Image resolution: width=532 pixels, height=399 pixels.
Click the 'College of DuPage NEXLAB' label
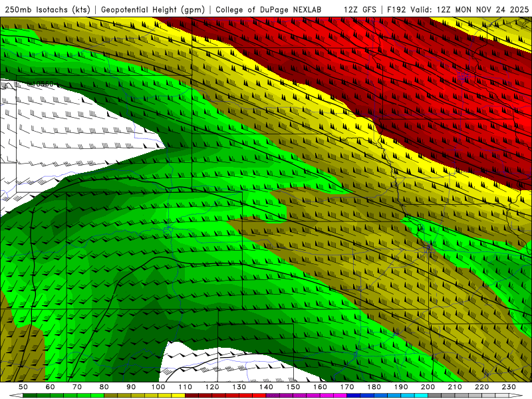[269, 10]
